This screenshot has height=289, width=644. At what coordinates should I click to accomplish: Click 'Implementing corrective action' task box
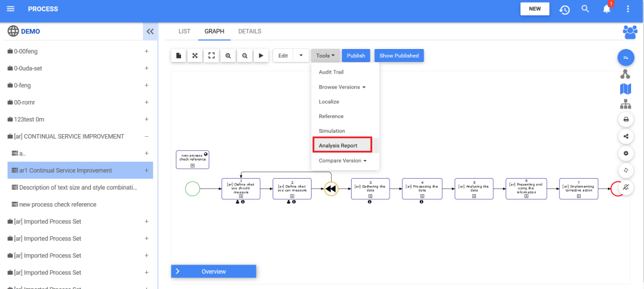(x=579, y=189)
